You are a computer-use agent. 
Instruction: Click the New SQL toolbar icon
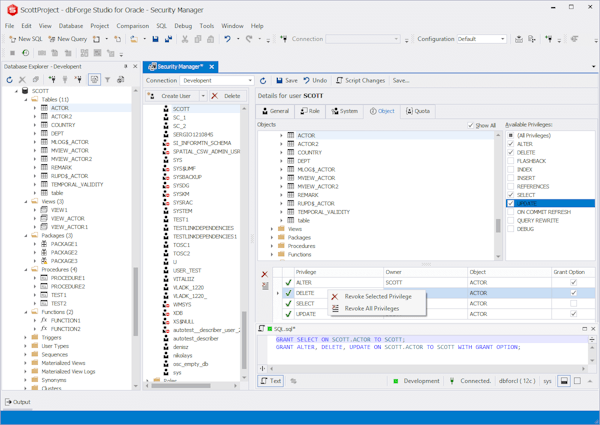(x=12, y=39)
